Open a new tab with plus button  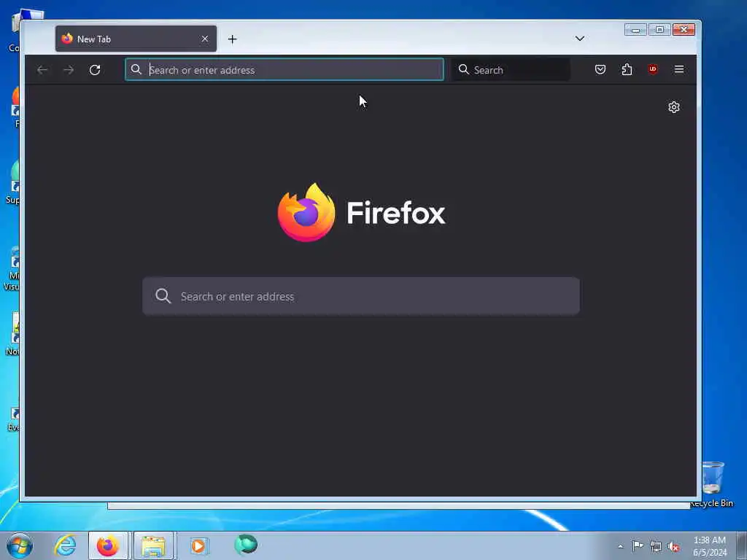(233, 39)
